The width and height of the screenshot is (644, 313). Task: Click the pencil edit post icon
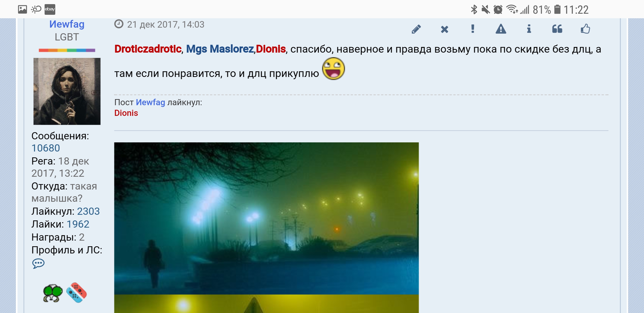coord(416,29)
